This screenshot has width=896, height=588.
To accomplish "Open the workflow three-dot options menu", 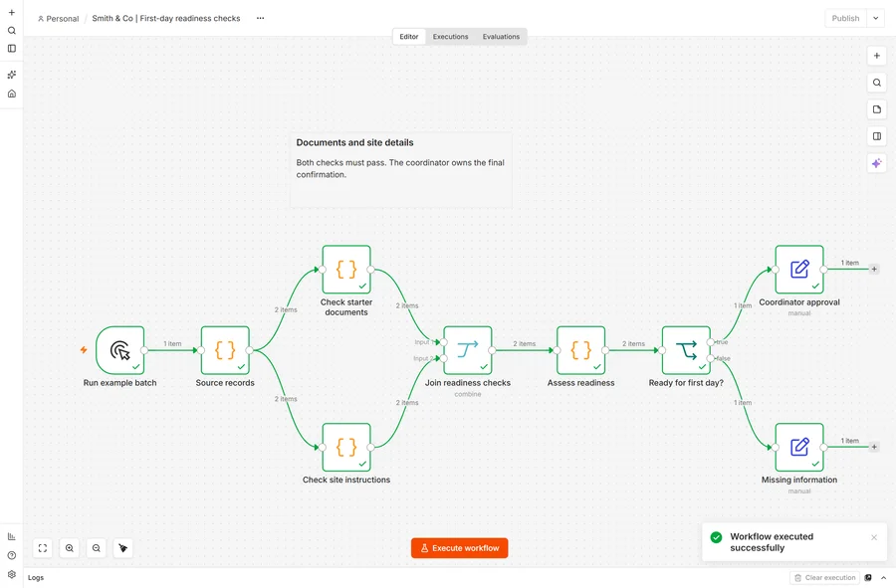I will pos(261,18).
